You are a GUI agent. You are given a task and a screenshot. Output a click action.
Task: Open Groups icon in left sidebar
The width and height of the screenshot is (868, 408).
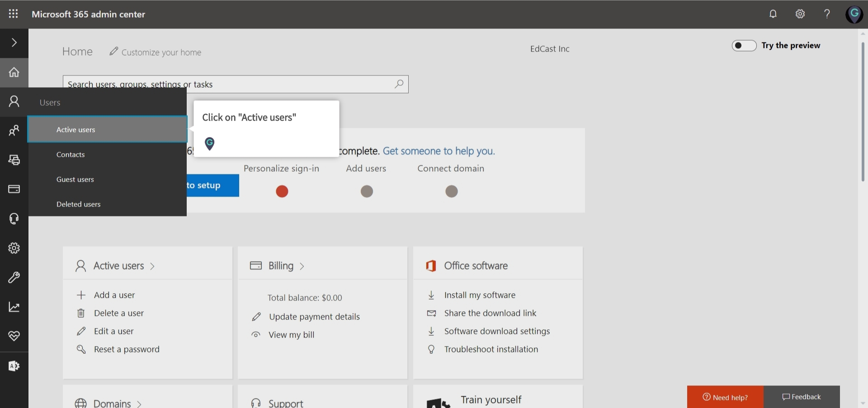click(14, 131)
